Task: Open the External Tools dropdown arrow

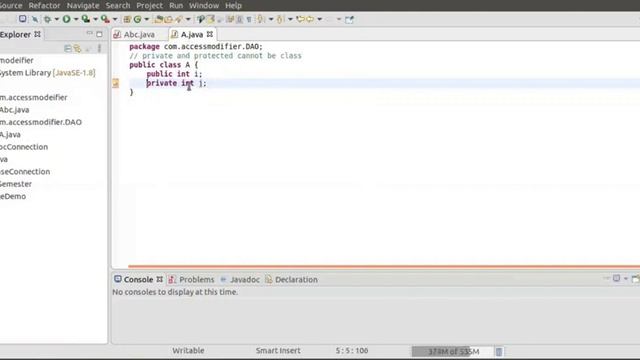Action: click(115, 19)
